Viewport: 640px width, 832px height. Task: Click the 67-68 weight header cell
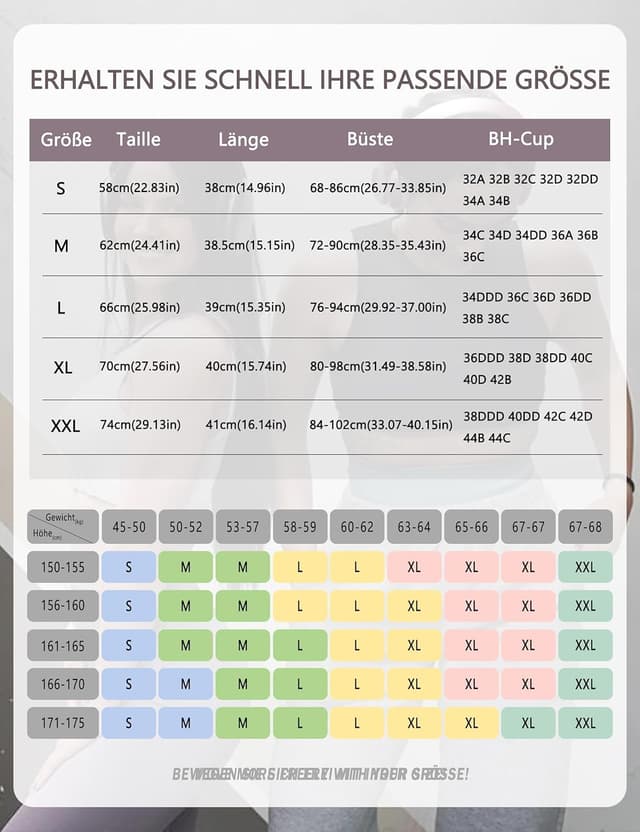585,527
